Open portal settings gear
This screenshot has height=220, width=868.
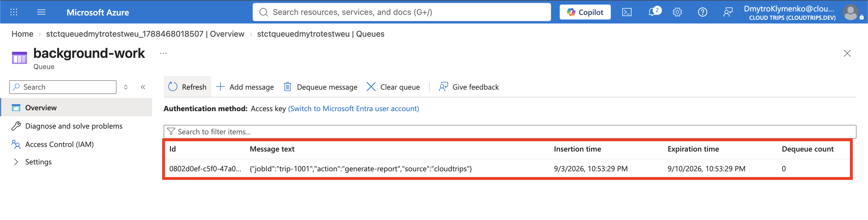(677, 12)
